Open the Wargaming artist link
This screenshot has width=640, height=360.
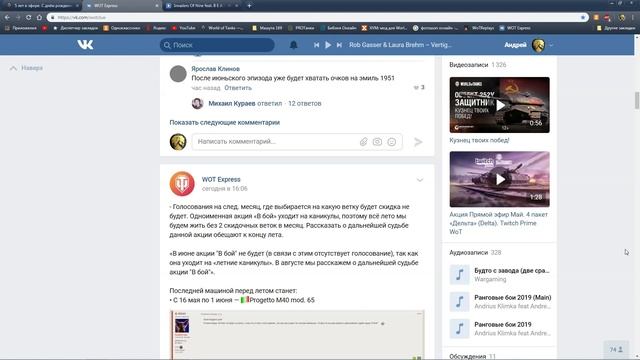click(x=490, y=279)
